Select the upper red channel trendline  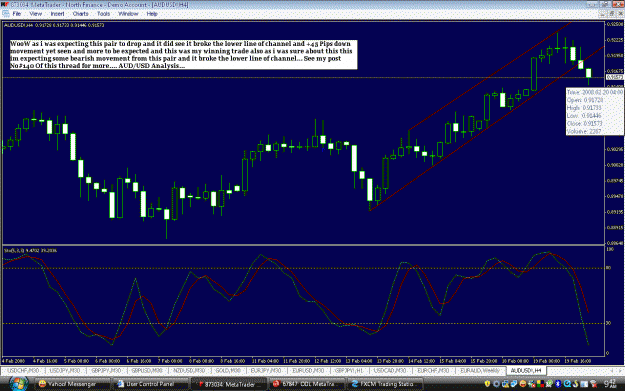[490, 77]
